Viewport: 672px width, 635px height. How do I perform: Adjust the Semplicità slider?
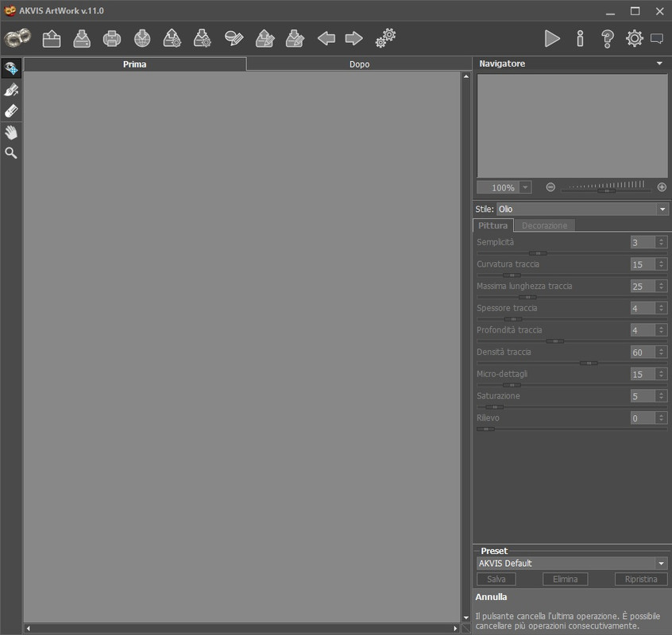[538, 253]
